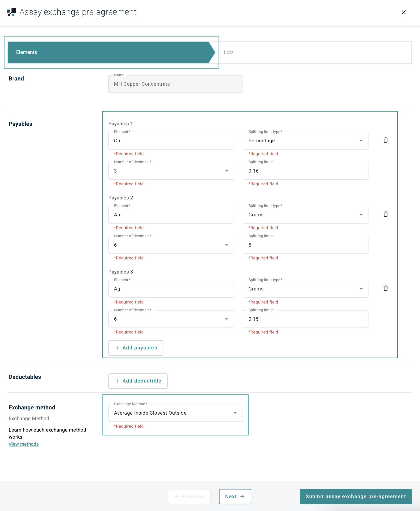Open Cu splitting limit type dropdown
420x511 pixels.
coord(305,140)
